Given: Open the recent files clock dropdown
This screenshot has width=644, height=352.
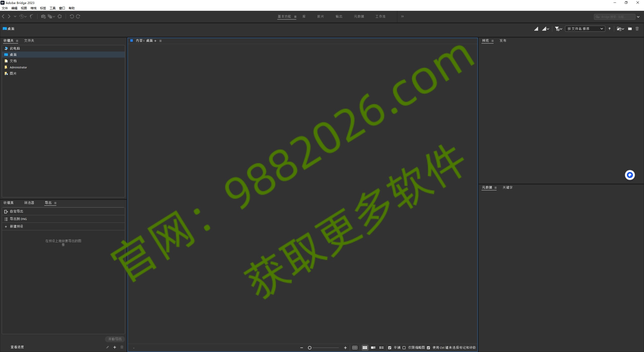Looking at the screenshot, I should 23,16.
